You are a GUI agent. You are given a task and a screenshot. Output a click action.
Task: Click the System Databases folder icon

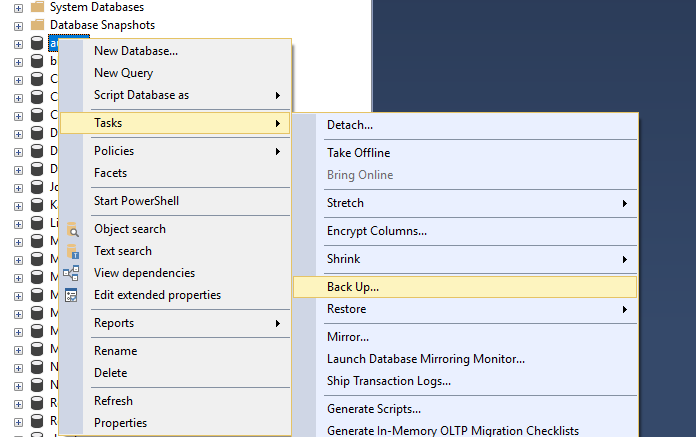(37, 7)
